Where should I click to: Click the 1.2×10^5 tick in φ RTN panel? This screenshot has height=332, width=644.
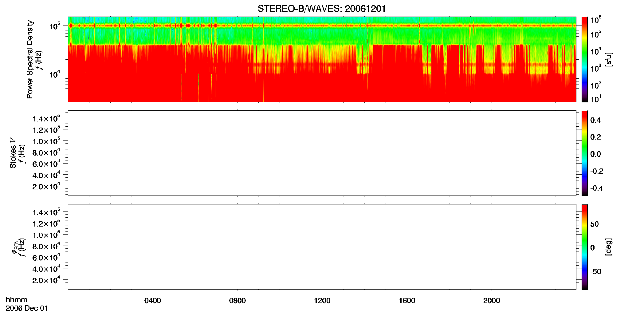(x=46, y=223)
